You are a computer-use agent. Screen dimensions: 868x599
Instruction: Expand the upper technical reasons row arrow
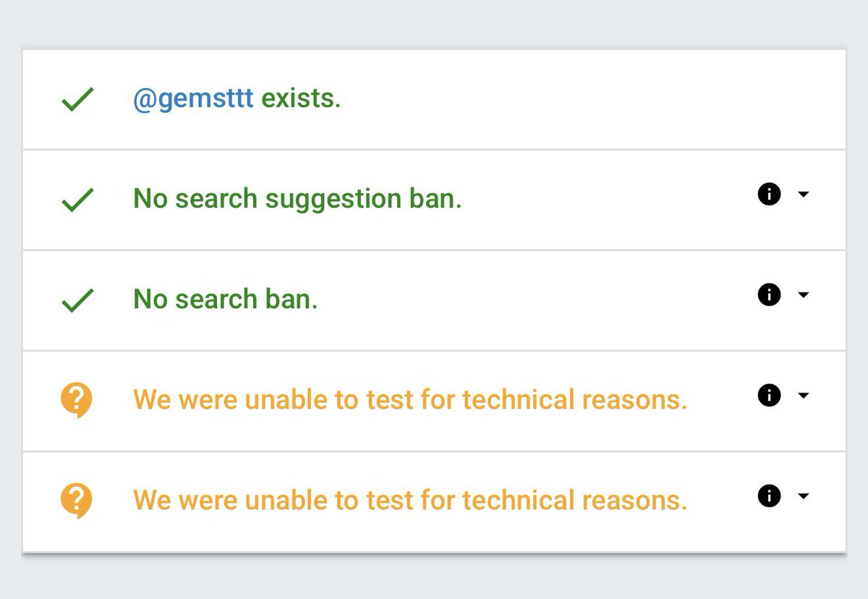click(x=803, y=396)
